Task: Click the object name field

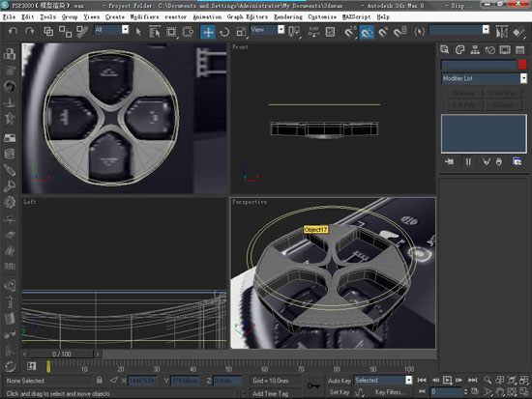Action: coord(479,64)
